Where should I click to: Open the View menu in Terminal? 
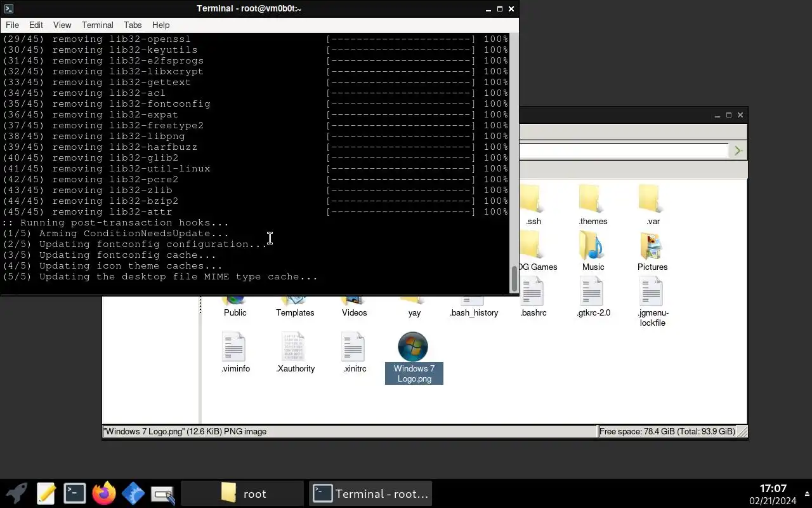(x=62, y=25)
